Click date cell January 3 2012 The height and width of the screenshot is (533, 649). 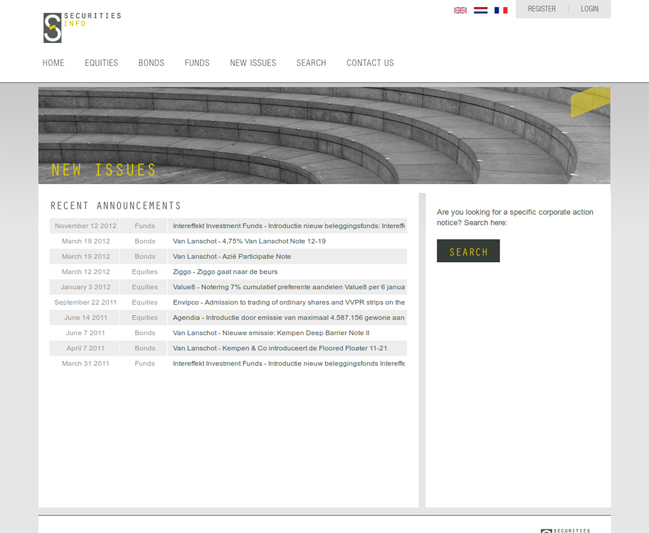coord(86,287)
